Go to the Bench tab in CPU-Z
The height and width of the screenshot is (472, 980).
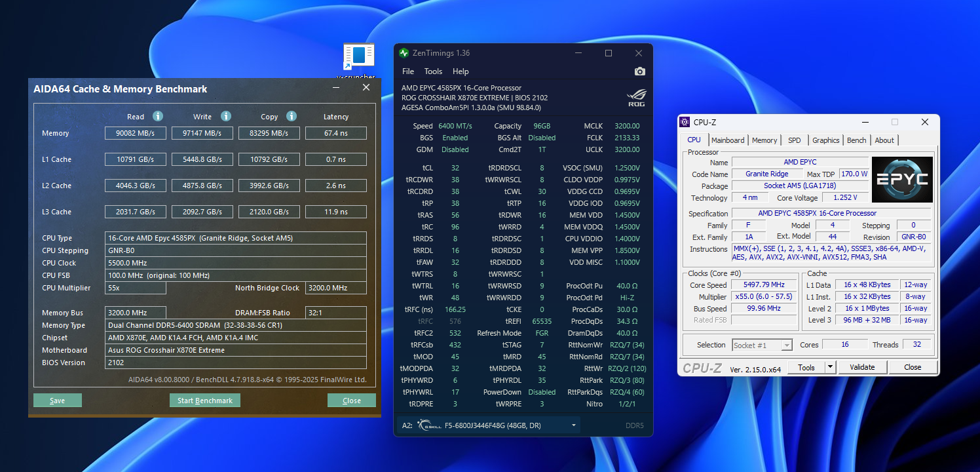857,140
